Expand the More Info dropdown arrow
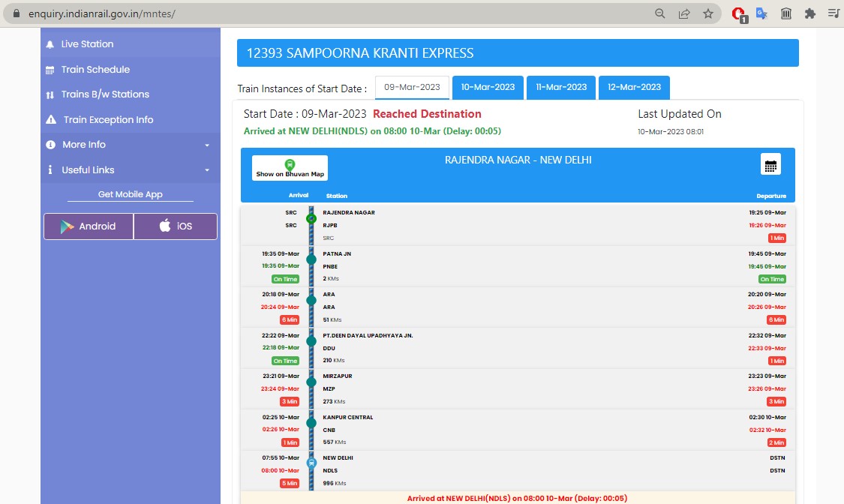Screen dimensions: 844x504 coord(207,145)
